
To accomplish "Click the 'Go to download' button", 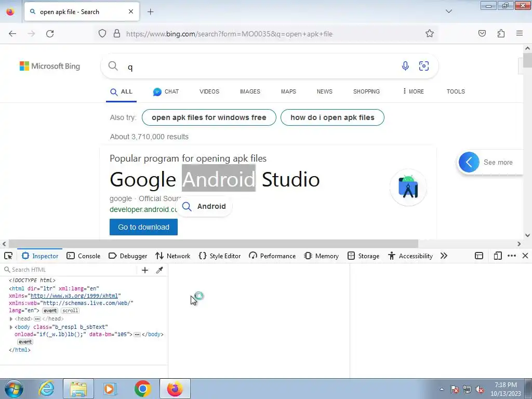I will [143, 227].
